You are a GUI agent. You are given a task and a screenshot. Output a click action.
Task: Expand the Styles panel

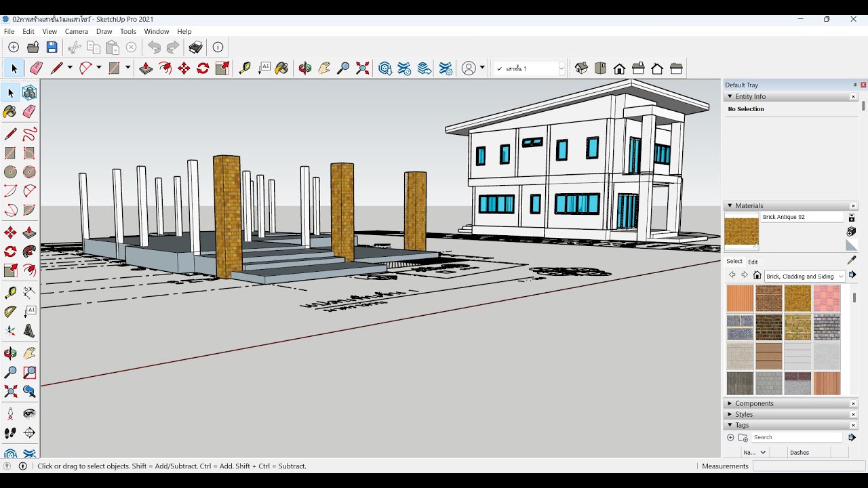730,415
